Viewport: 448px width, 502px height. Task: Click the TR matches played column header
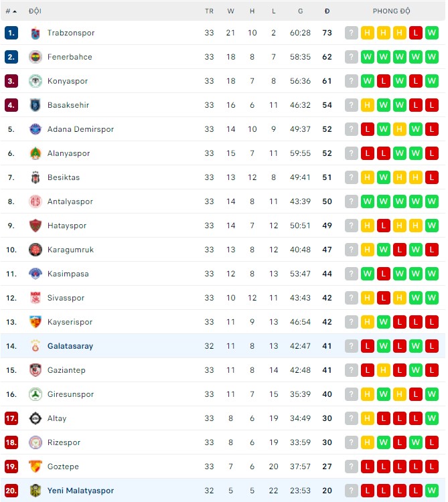tap(210, 11)
